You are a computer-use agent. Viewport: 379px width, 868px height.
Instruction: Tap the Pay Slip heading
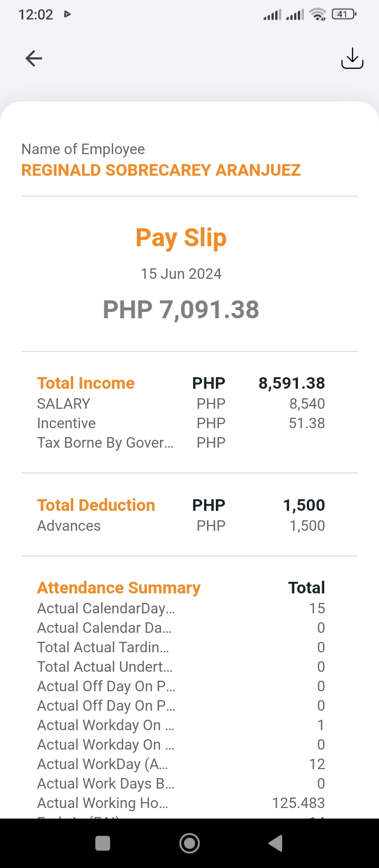tap(181, 238)
